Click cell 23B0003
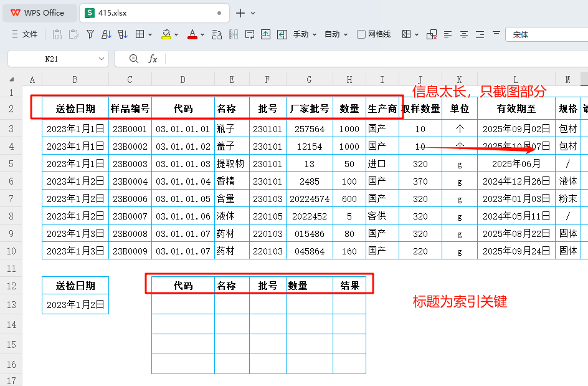Viewport: 588px width, 386px height. [130, 164]
